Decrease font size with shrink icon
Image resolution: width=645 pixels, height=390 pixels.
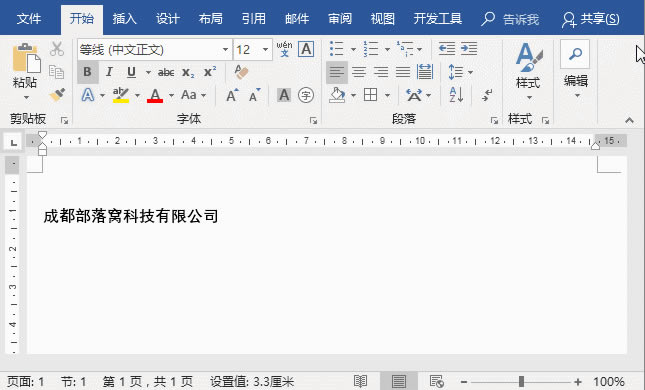click(254, 95)
